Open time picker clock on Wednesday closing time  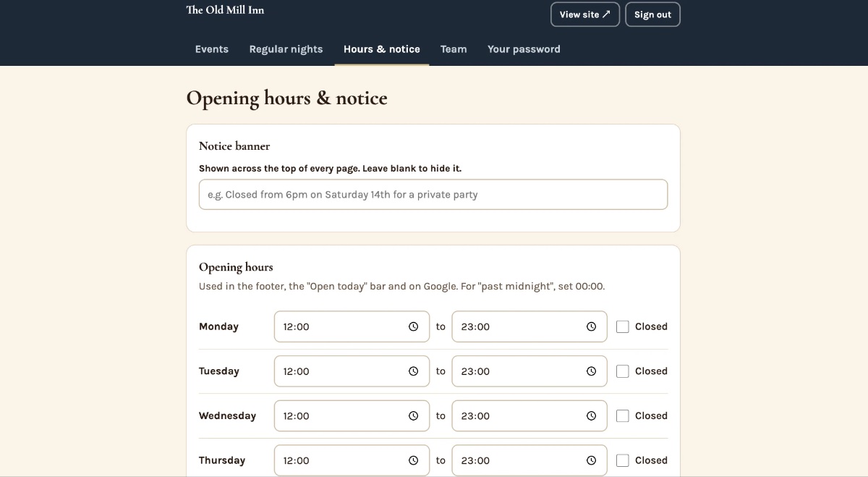tap(592, 416)
